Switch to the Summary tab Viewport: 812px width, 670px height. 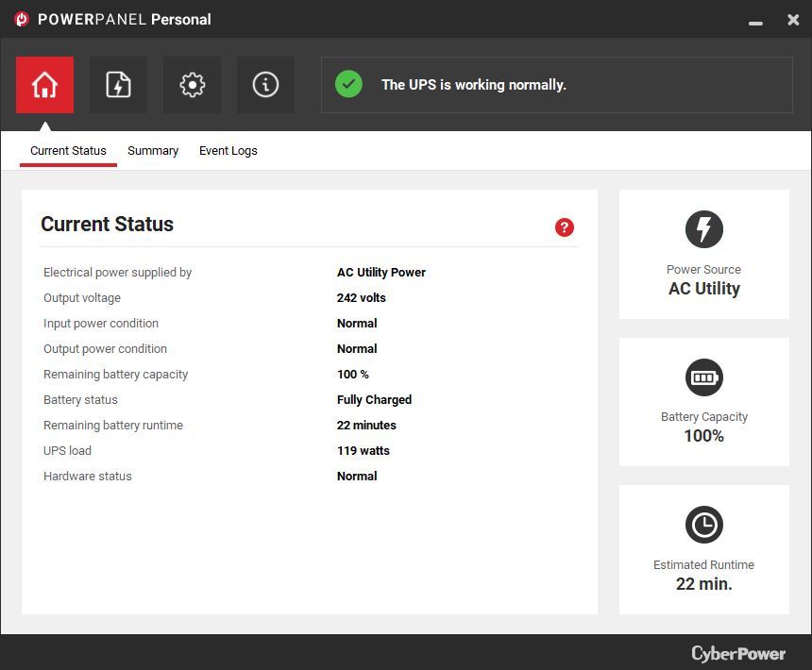click(x=153, y=151)
